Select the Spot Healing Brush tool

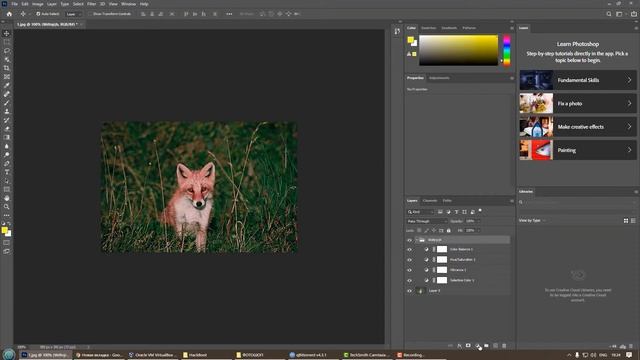tap(7, 94)
